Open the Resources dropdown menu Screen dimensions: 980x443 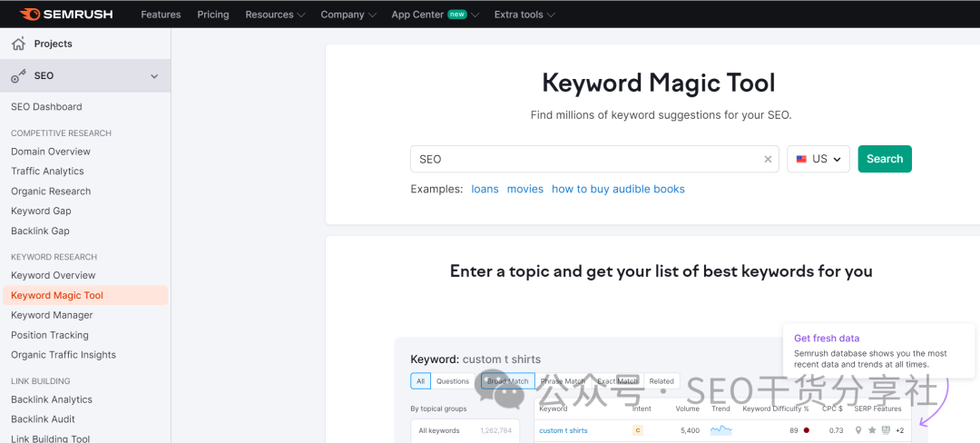pyautogui.click(x=275, y=15)
